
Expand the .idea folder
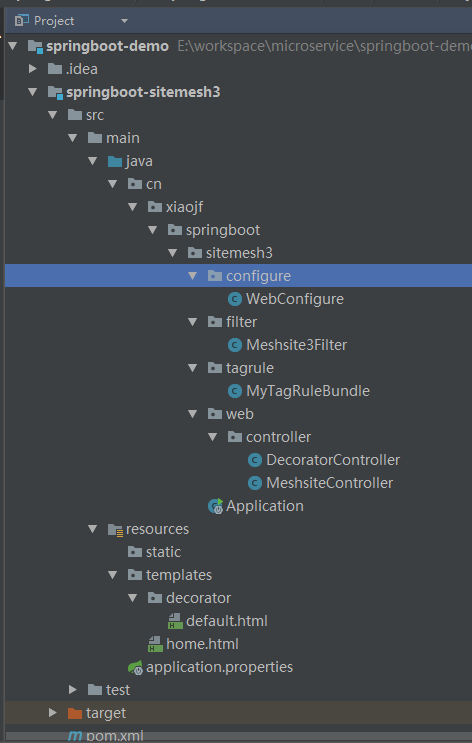(x=33, y=69)
